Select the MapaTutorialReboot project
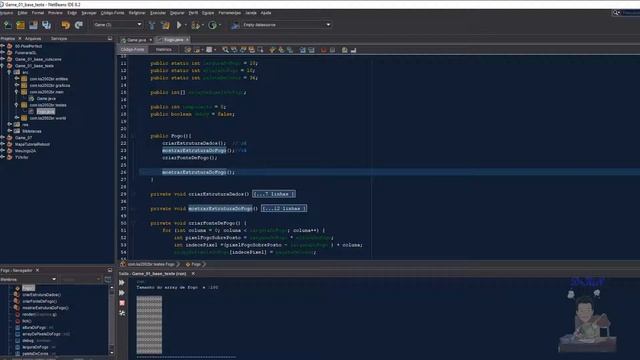Screen dimensions: 640x360 32,144
